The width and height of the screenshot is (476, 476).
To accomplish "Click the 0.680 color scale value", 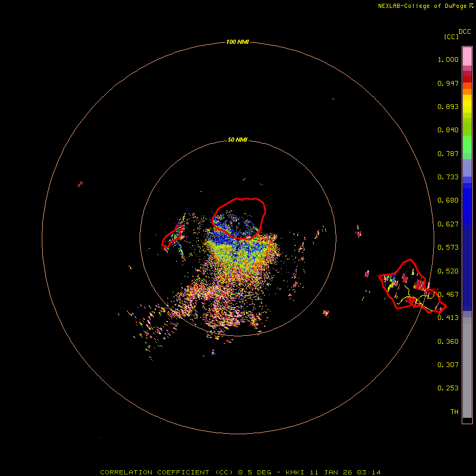I will 448,200.
